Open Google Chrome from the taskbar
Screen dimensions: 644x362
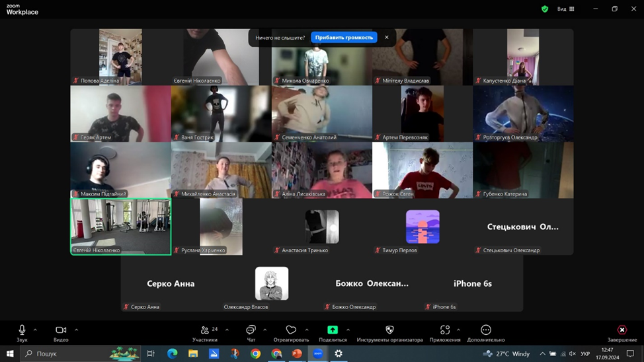[255, 354]
